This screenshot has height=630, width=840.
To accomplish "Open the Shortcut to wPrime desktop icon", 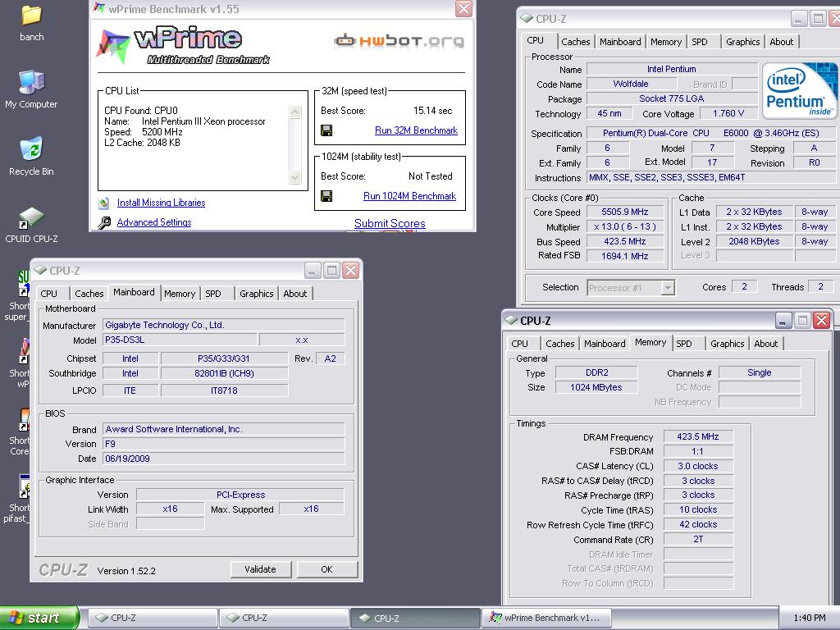I will click(x=24, y=351).
